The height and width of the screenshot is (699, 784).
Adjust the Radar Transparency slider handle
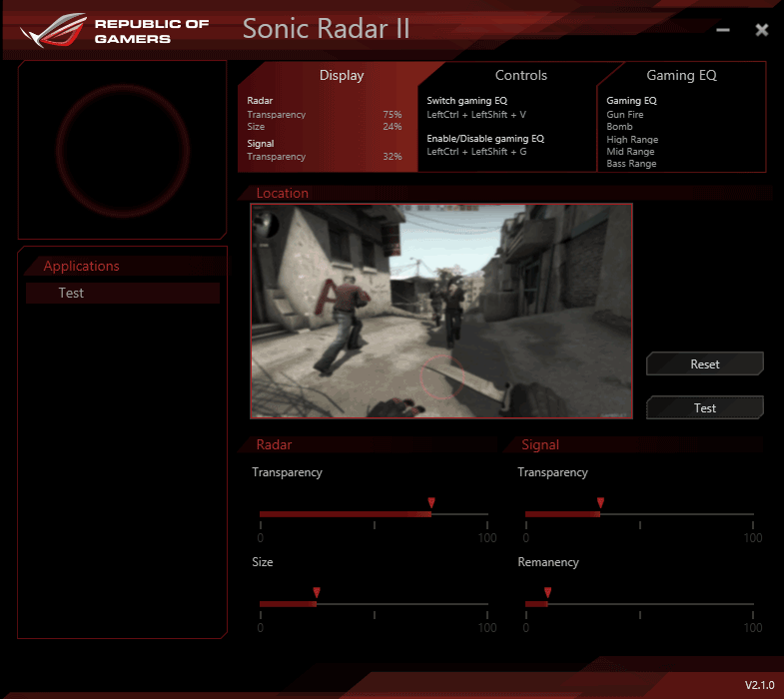coord(431,503)
